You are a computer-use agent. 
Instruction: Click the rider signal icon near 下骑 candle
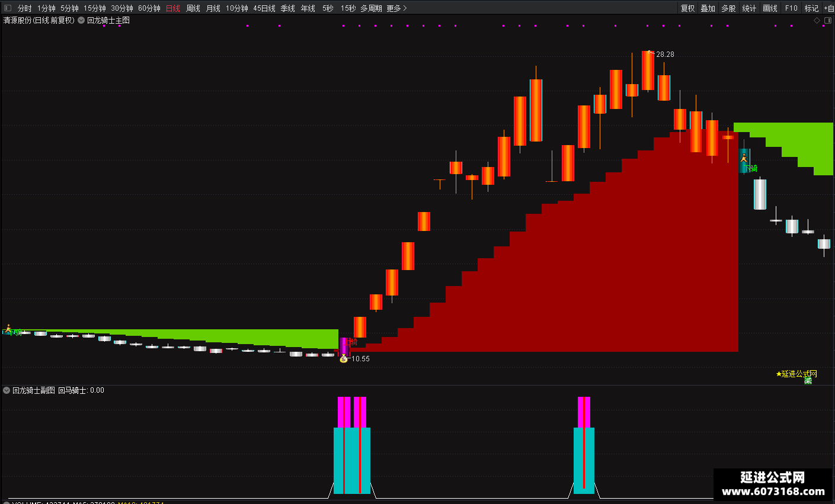pos(743,158)
